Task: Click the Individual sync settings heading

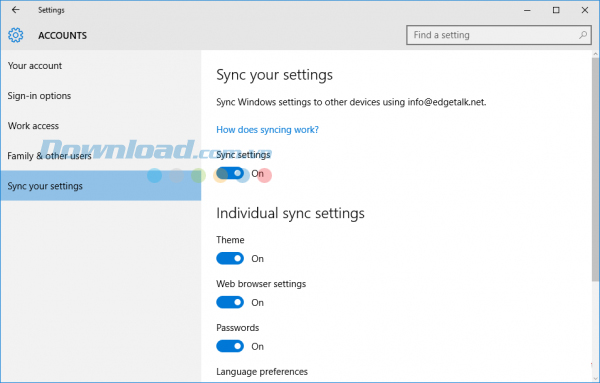Action: pyautogui.click(x=290, y=214)
